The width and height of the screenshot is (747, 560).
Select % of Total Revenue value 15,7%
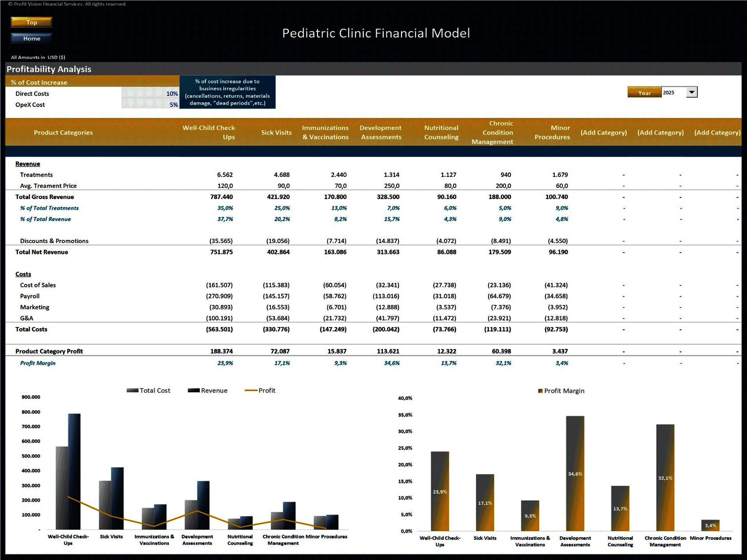click(392, 219)
